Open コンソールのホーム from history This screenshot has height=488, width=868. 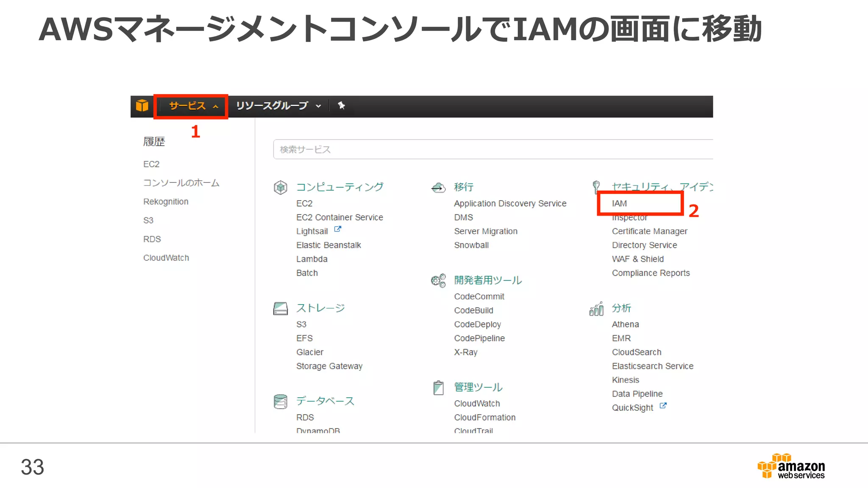click(181, 183)
